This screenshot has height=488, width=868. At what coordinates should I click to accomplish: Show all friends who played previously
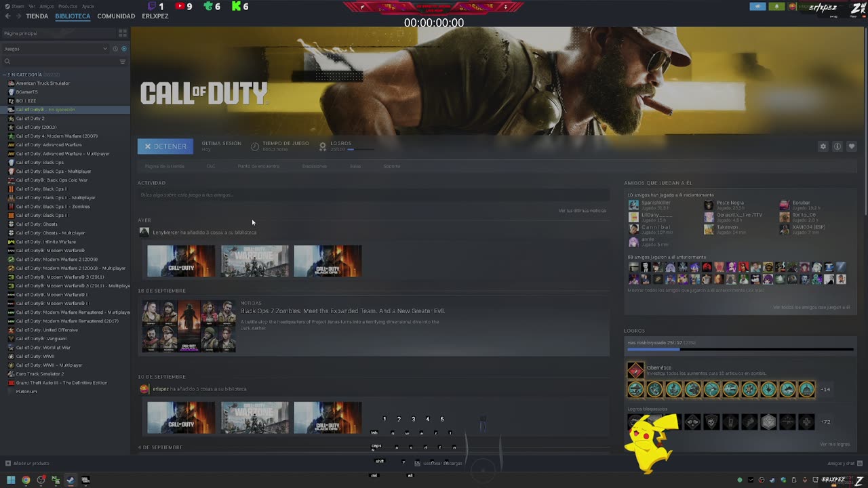[696, 290]
